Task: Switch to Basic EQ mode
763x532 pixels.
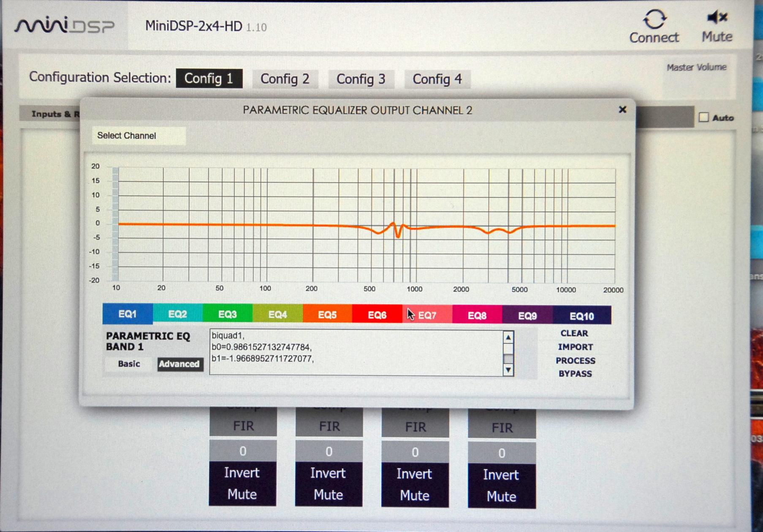Action: coord(129,364)
